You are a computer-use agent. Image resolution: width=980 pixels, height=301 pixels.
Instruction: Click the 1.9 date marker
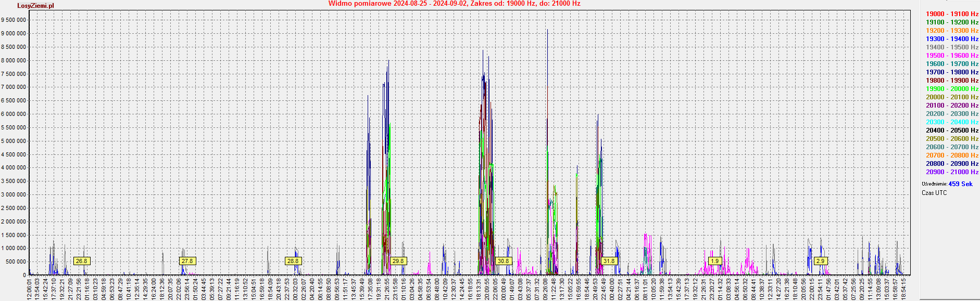(715, 261)
